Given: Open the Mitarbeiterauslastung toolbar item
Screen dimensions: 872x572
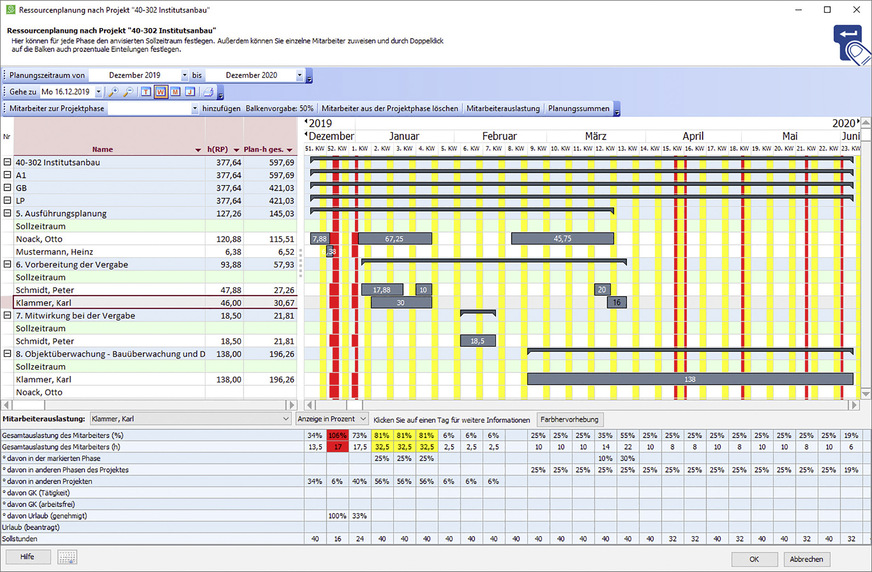Looking at the screenshot, I should (x=503, y=108).
